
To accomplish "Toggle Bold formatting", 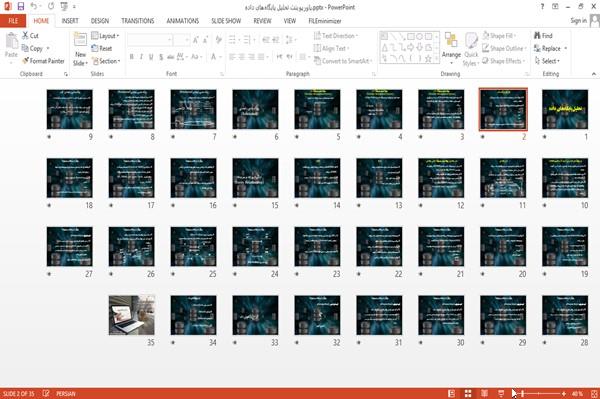I will coord(131,57).
